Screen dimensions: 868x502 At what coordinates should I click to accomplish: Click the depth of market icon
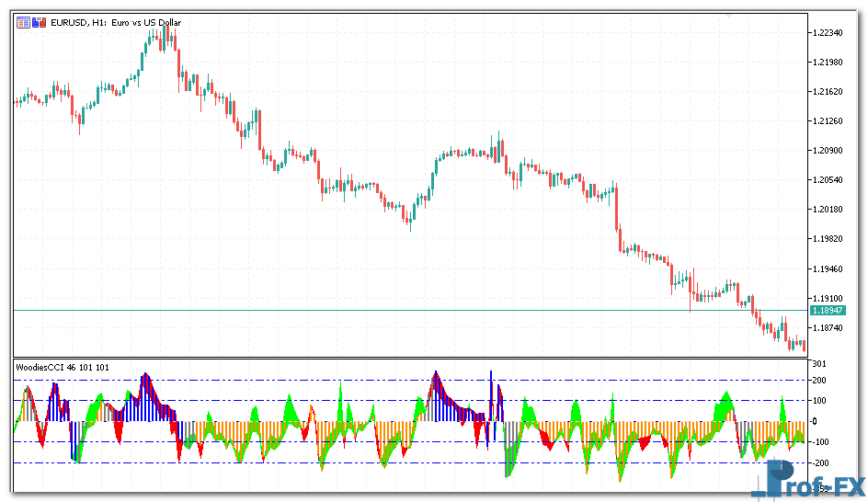tap(38, 23)
